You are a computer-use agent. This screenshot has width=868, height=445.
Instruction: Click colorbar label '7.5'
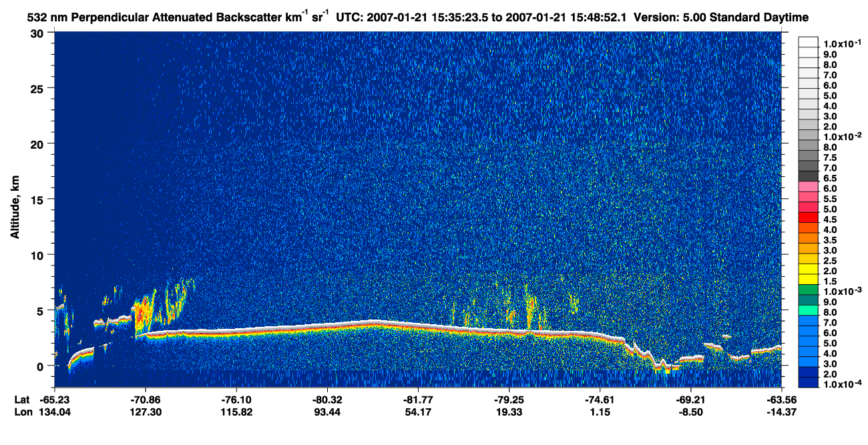pyautogui.click(x=830, y=157)
